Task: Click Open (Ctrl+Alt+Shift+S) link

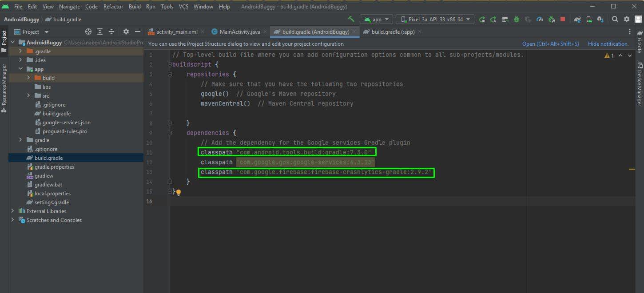Action: click(550, 44)
